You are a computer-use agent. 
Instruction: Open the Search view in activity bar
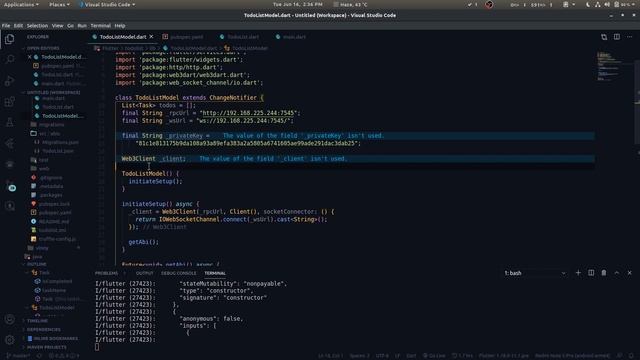(9, 60)
